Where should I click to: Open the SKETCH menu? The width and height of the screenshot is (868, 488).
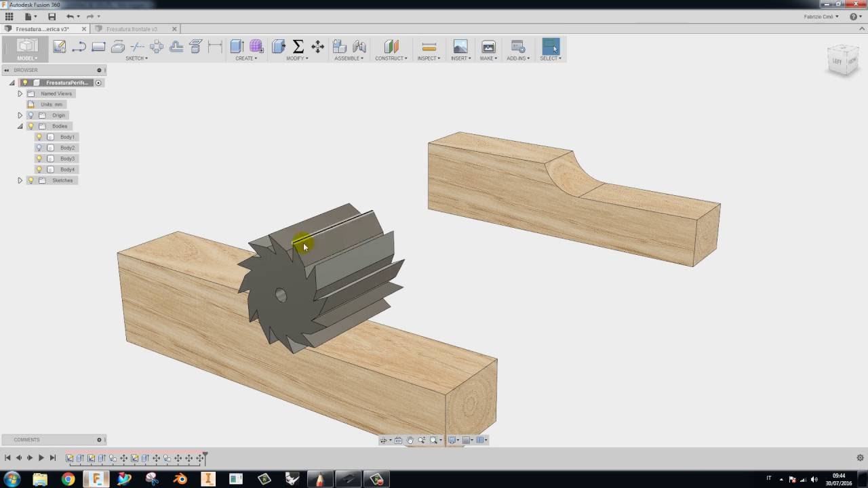[136, 58]
